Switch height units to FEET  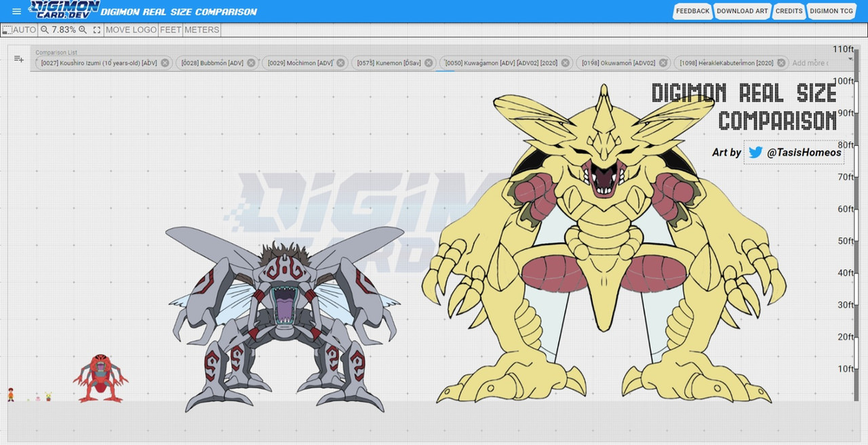170,30
